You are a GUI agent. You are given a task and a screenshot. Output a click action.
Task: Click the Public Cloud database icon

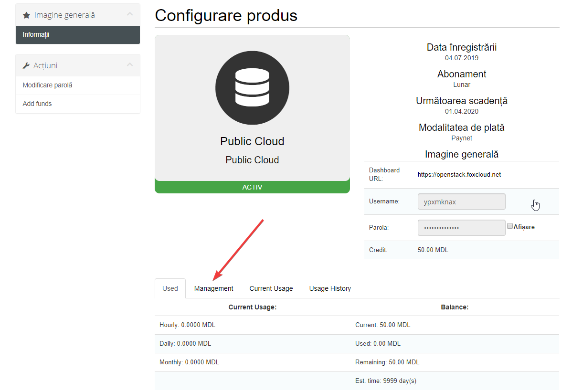click(x=252, y=86)
